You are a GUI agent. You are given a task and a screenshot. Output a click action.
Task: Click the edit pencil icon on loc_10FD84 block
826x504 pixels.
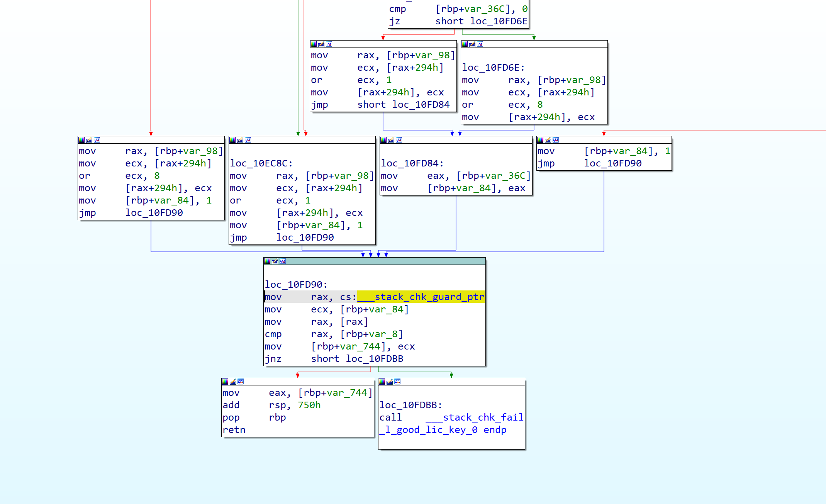pos(391,140)
